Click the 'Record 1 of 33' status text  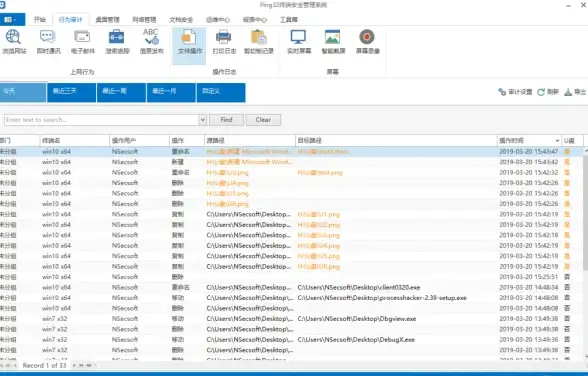(44, 365)
